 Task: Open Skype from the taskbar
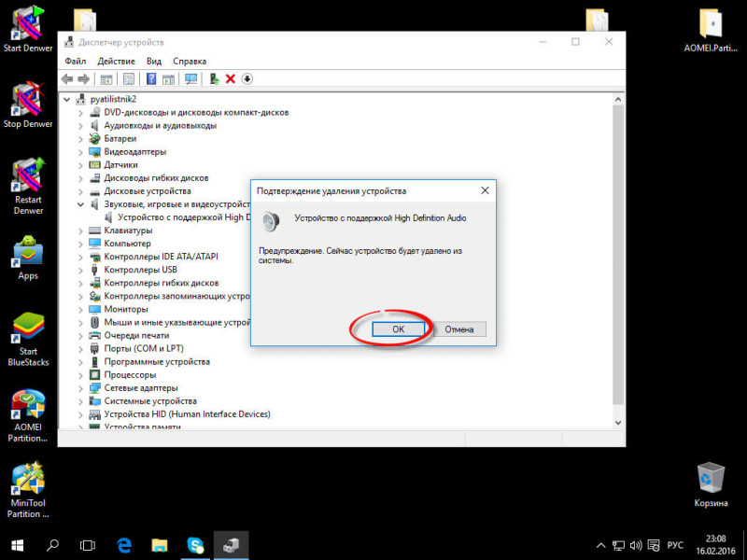pos(195,546)
